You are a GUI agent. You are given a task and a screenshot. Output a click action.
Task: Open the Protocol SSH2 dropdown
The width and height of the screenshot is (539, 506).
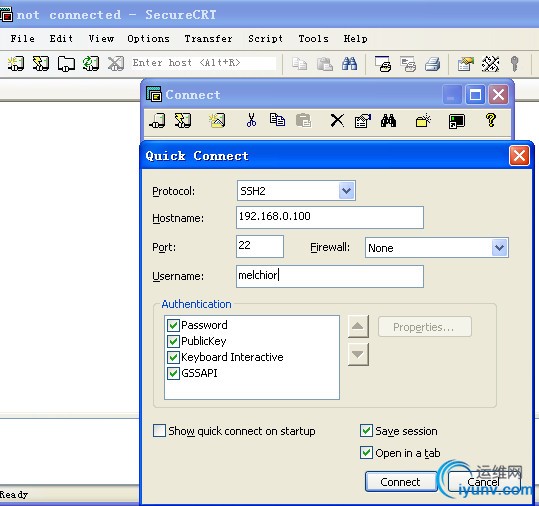(x=346, y=190)
